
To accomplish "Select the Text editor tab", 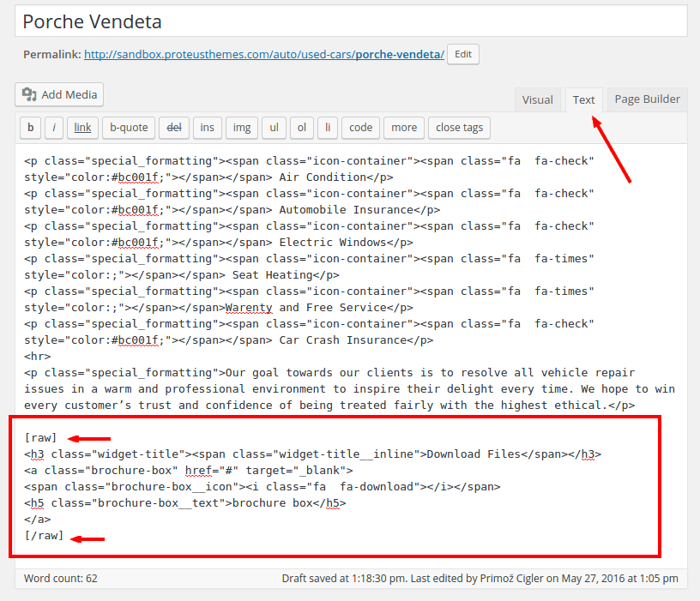I will [x=584, y=99].
